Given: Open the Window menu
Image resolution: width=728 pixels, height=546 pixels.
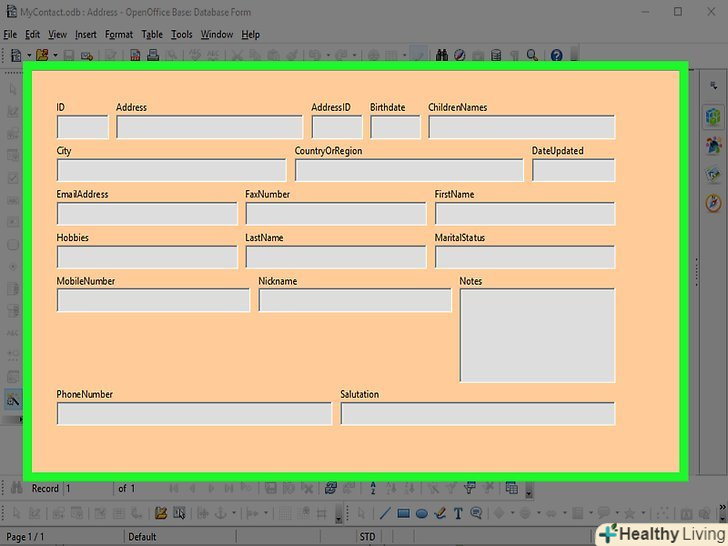Looking at the screenshot, I should tap(217, 34).
